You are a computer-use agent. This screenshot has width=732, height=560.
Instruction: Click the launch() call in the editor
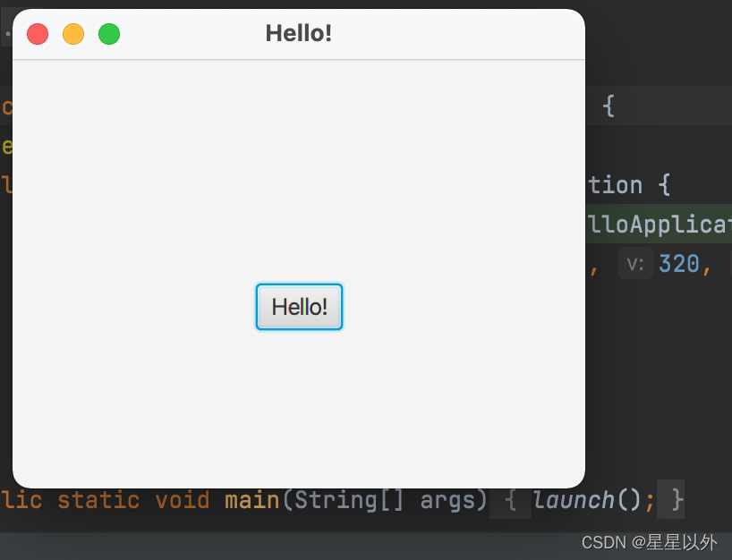click(587, 500)
